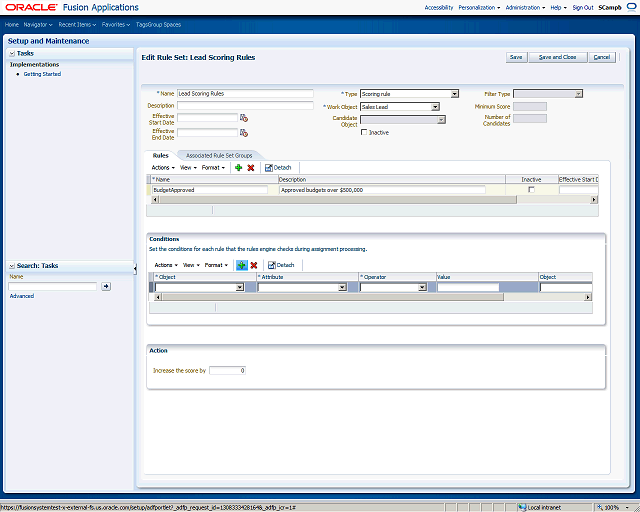This screenshot has width=640, height=512.
Task: Open the Rules Actions menu
Action: 163,167
